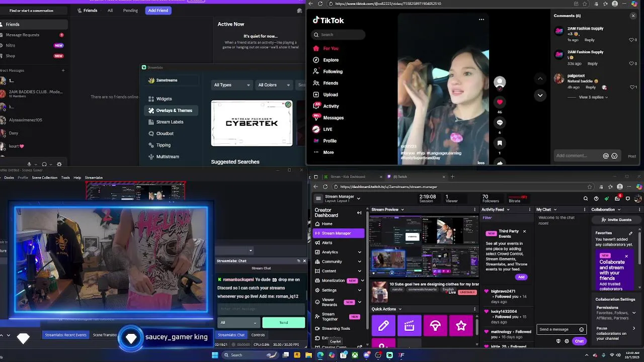Open Twitch help question-mark icon
Screen dimensions: 644x362
[596, 199]
